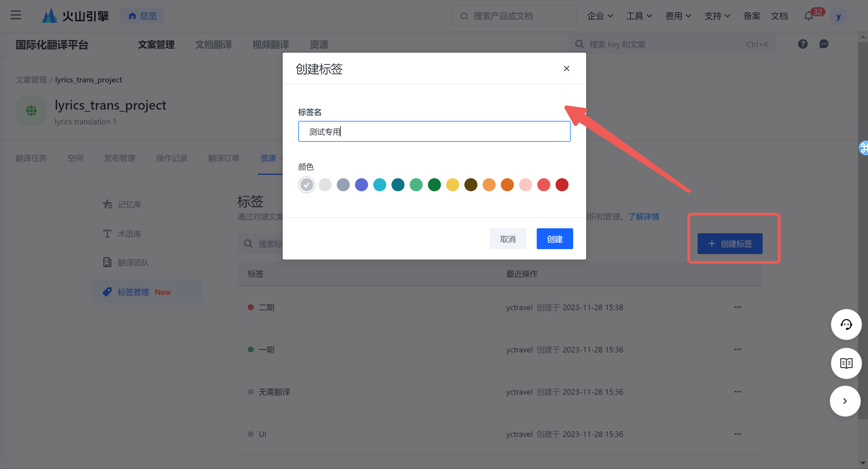This screenshot has height=469, width=868.
Task: Click the notification bell icon
Action: [809, 16]
